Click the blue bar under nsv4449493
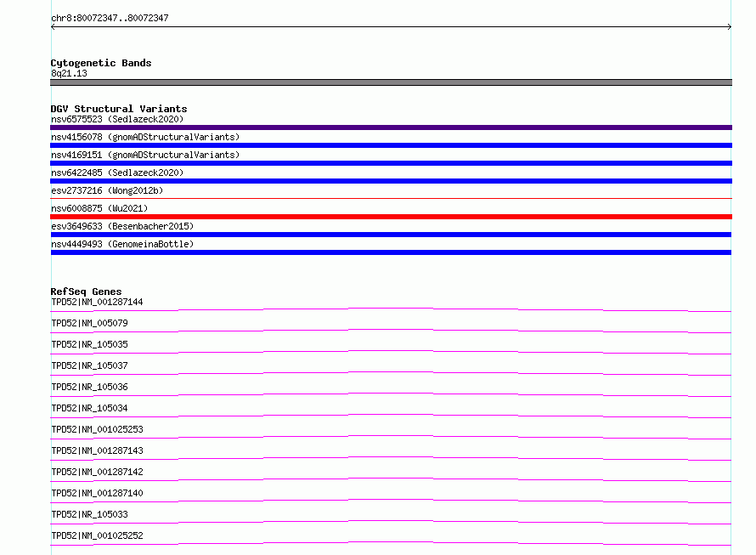 pos(391,252)
